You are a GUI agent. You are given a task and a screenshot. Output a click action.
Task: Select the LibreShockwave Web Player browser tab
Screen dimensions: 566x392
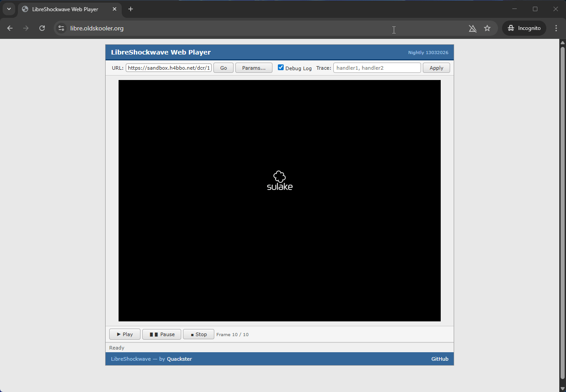pos(69,9)
